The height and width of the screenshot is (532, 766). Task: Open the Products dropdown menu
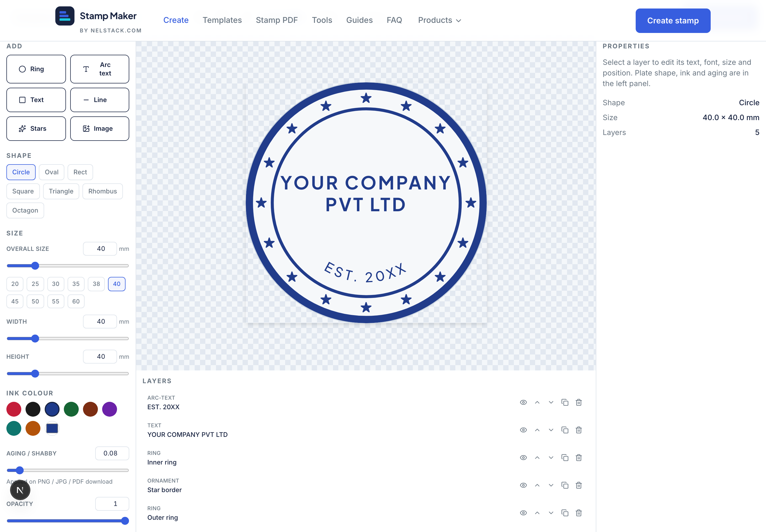[x=439, y=20]
